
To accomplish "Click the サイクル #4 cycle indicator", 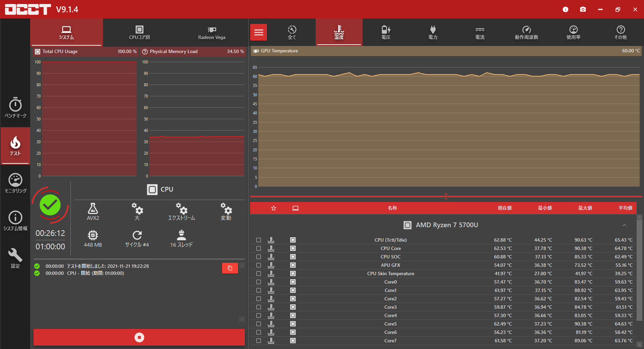I will coord(137,239).
